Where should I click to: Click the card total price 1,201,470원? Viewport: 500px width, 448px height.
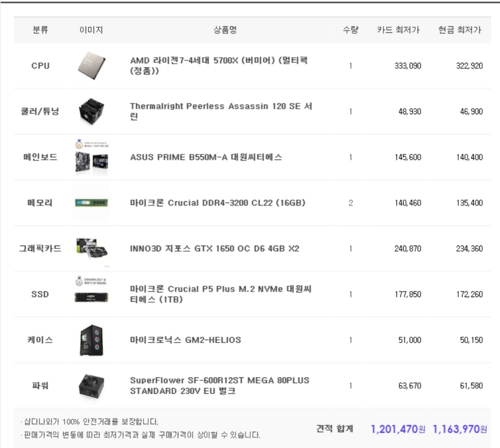398,429
